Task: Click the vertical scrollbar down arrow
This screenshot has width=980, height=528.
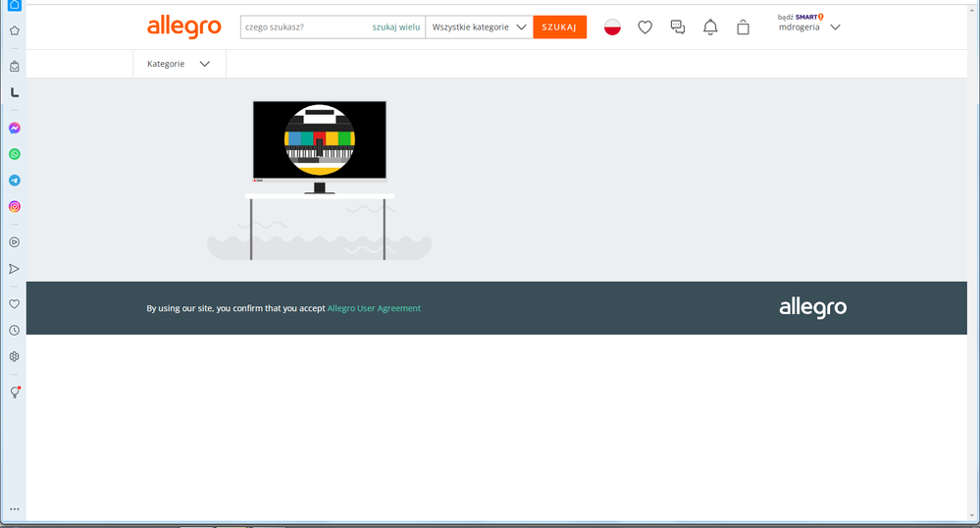Action: click(972, 516)
